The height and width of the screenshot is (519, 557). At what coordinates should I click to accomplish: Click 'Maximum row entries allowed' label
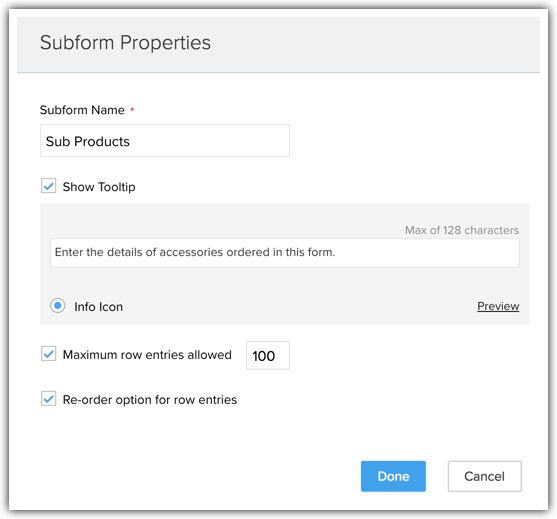147,355
